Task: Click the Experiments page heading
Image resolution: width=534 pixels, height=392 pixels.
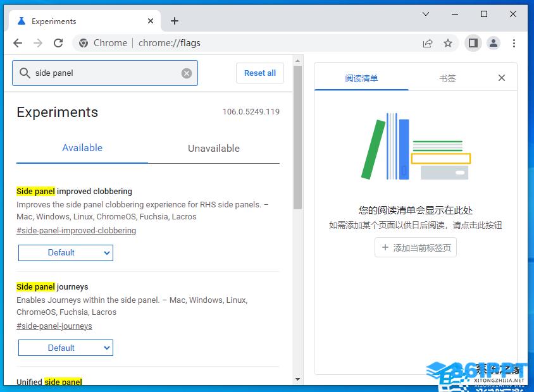Action: (57, 113)
